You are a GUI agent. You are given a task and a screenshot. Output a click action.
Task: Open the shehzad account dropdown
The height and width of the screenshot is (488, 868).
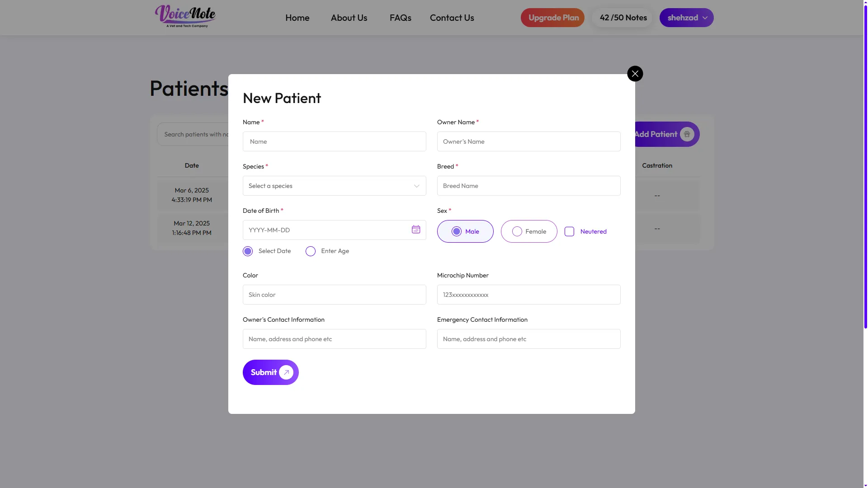686,18
